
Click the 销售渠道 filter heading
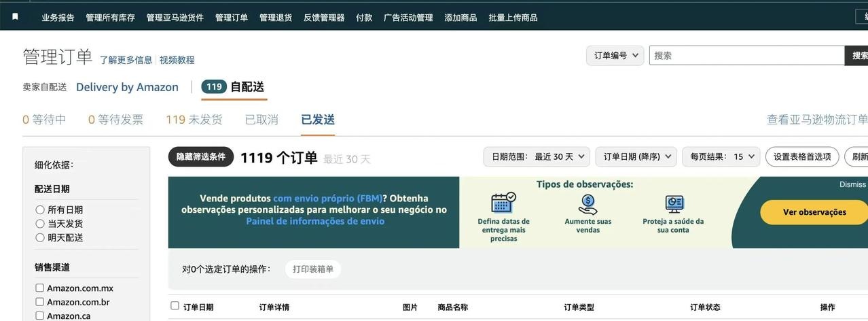[x=52, y=267]
